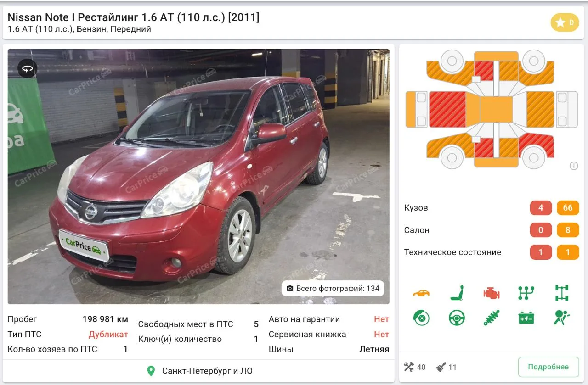Click the subtitle 1.6 AT Бензин Передний
Image resolution: width=588 pixels, height=385 pixels.
(x=79, y=29)
